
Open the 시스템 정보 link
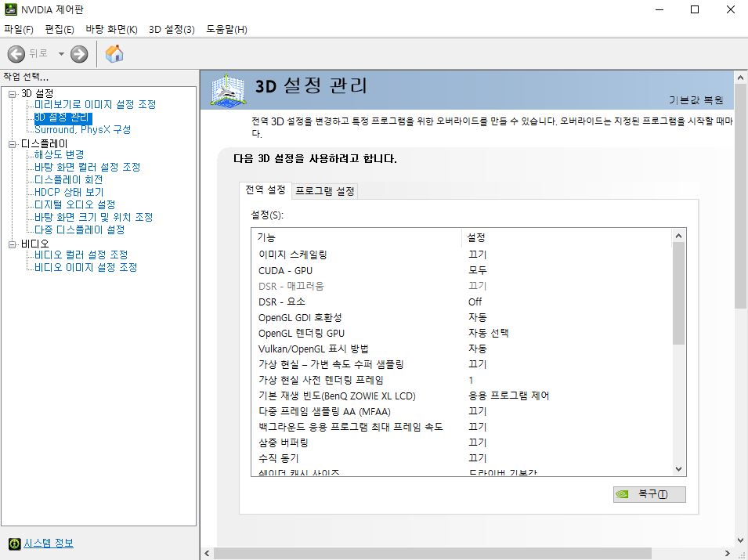coord(49,544)
